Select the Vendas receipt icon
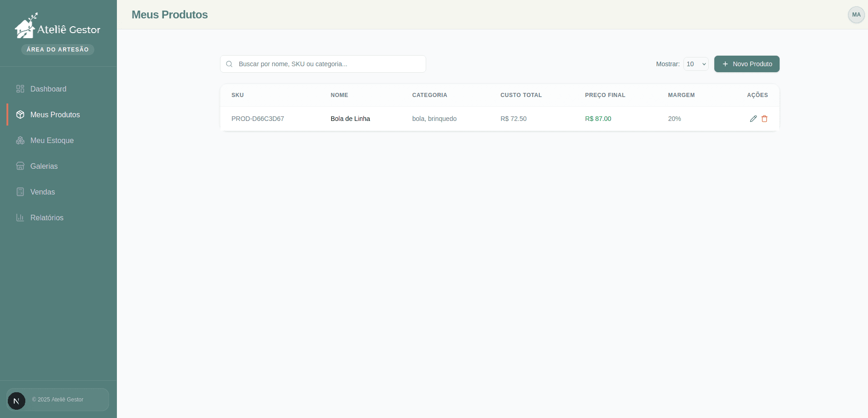Screen dimensions: 868x418 (x=20, y=192)
